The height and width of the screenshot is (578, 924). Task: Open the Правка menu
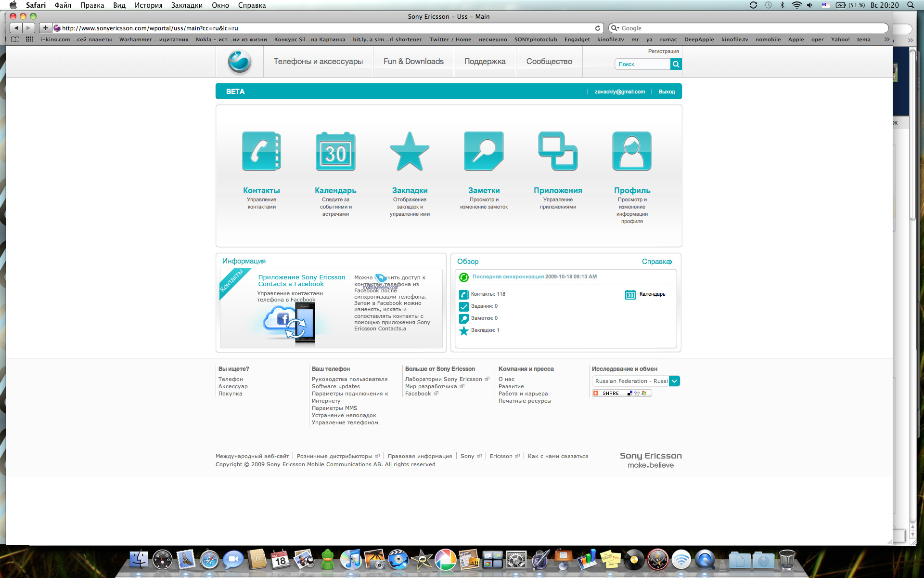92,5
